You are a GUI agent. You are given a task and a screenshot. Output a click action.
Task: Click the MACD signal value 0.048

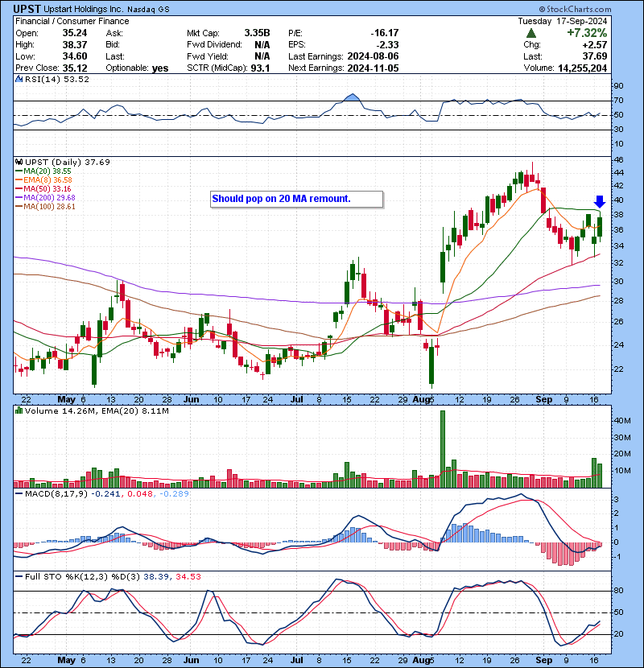[x=140, y=493]
